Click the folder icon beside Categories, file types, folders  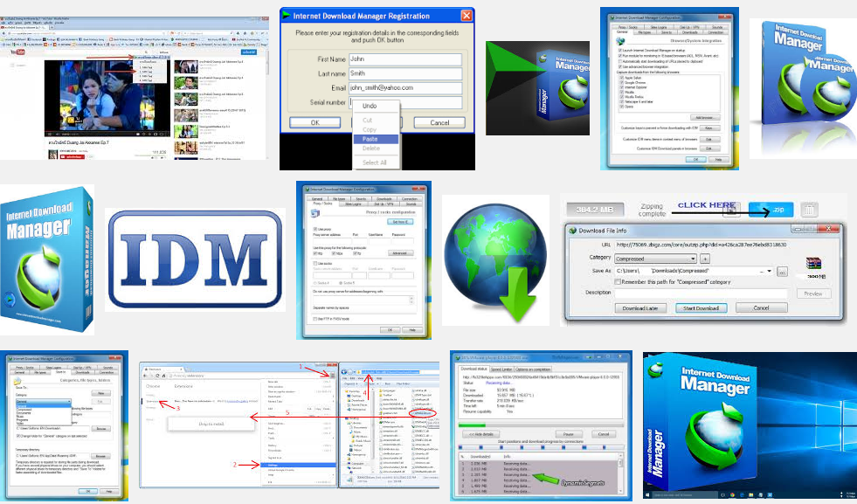17,381
